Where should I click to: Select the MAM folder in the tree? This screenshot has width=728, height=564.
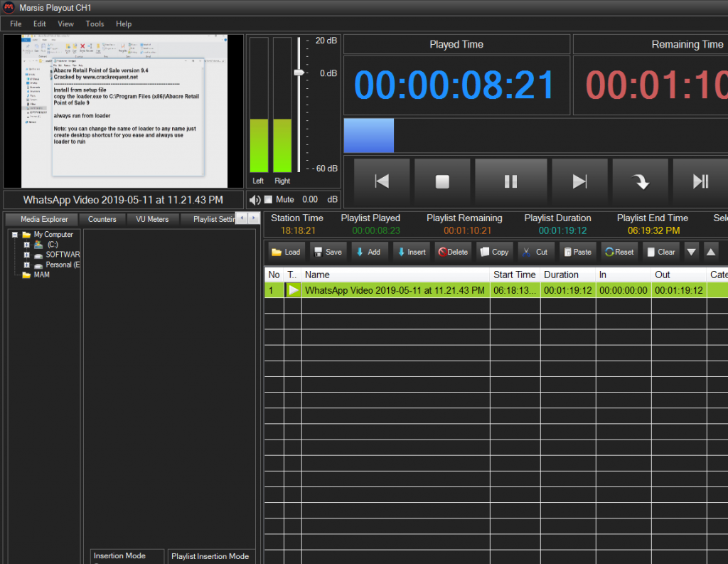pos(41,275)
